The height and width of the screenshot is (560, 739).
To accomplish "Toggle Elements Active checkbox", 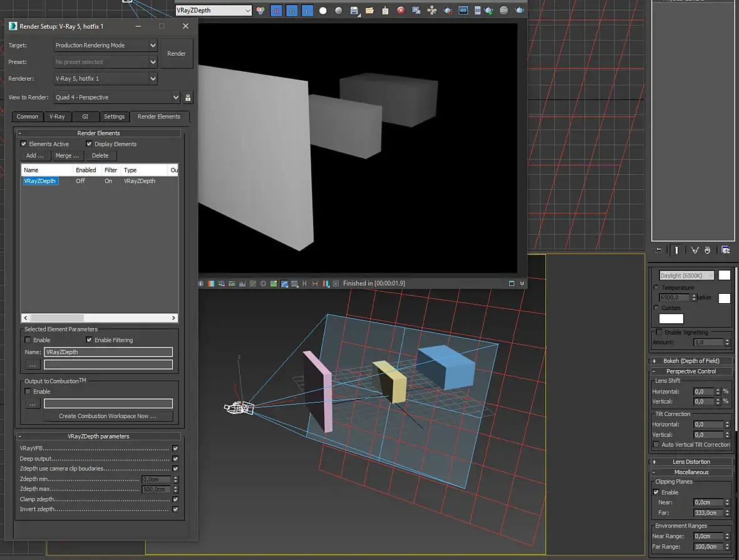I will tap(24, 144).
